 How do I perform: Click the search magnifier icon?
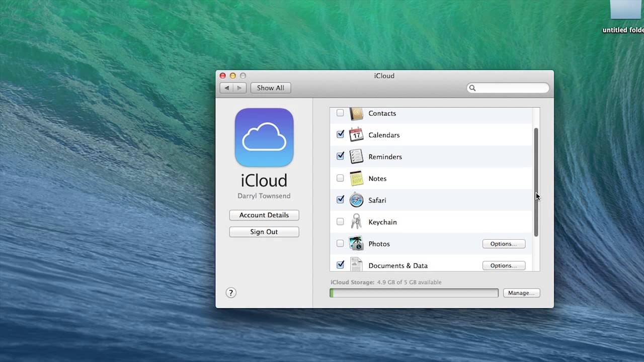coord(472,88)
